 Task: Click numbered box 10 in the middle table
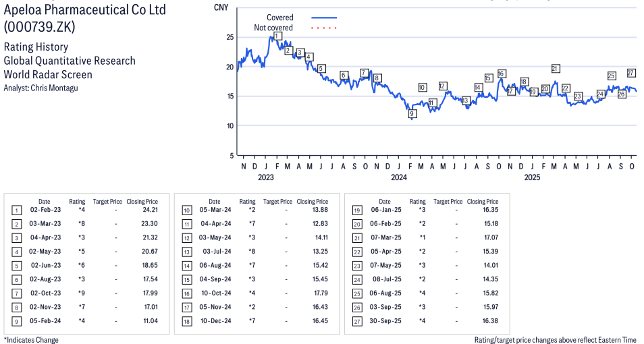point(186,210)
